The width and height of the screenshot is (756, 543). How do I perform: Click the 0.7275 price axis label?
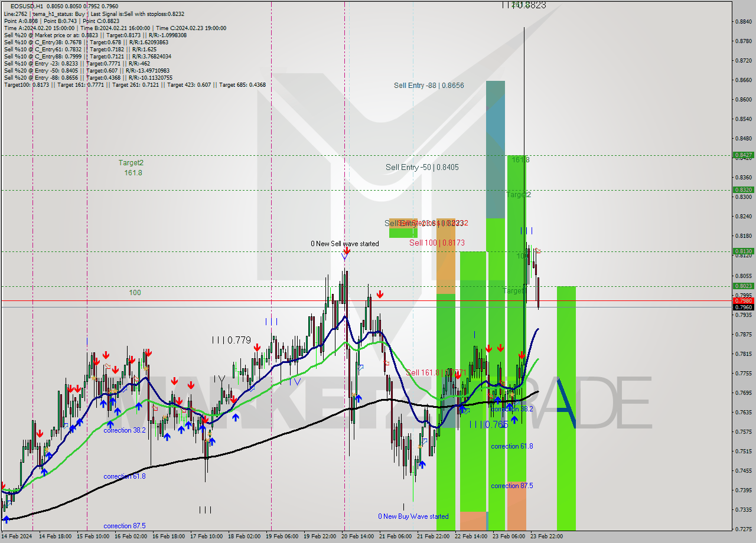click(743, 528)
